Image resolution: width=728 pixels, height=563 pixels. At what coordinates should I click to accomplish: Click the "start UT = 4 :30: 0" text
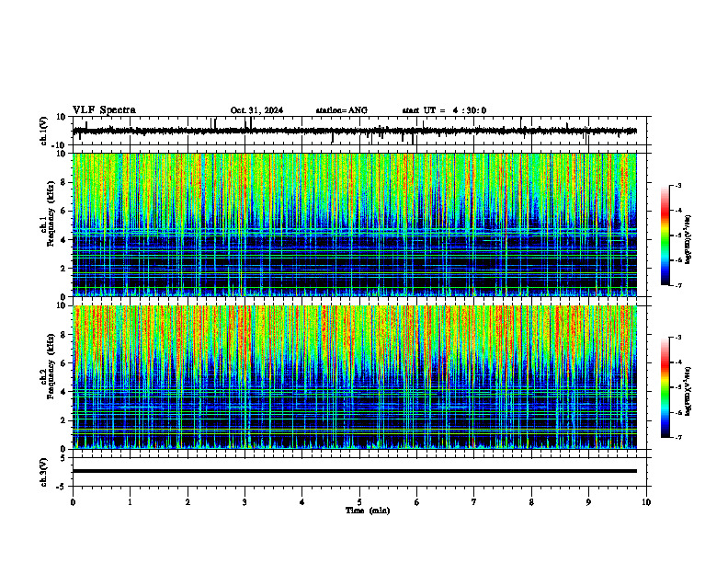(444, 110)
